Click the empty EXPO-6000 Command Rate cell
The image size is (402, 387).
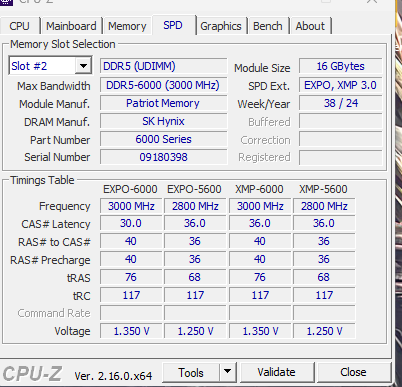pyautogui.click(x=131, y=313)
